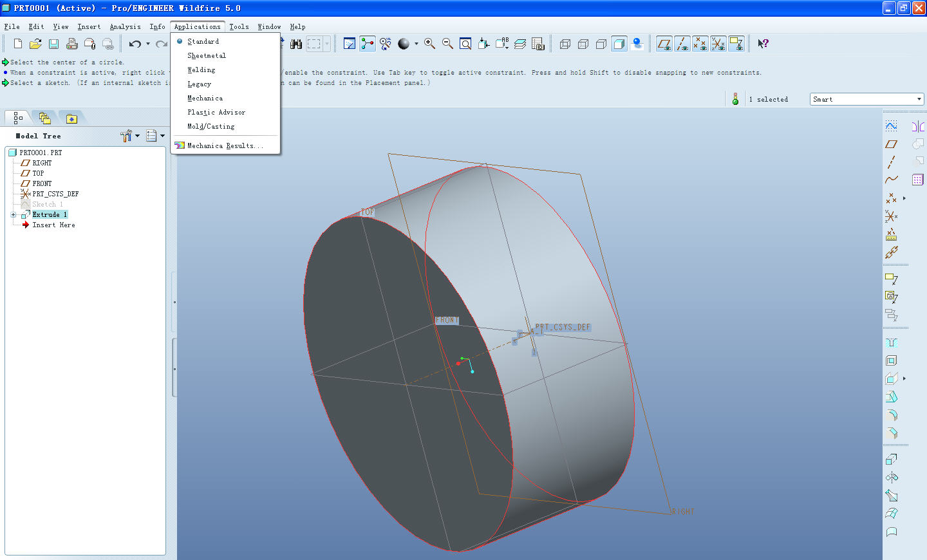Select the Hole tool in the right toolbar
This screenshot has height=560, width=927.
891,342
